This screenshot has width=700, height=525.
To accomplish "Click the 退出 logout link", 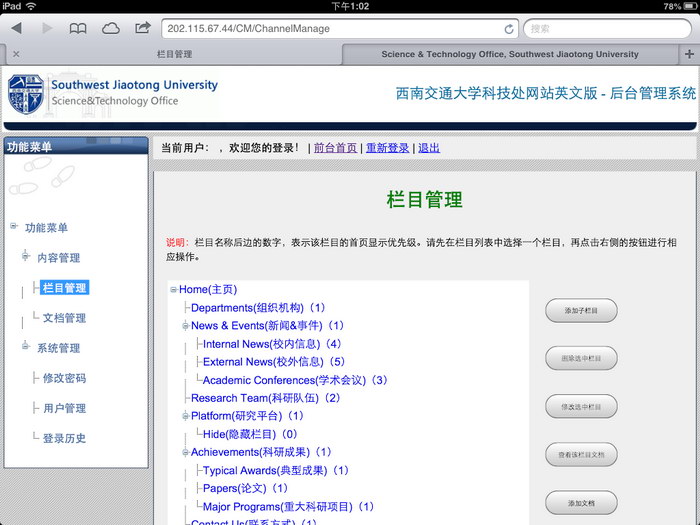I will coord(429,148).
